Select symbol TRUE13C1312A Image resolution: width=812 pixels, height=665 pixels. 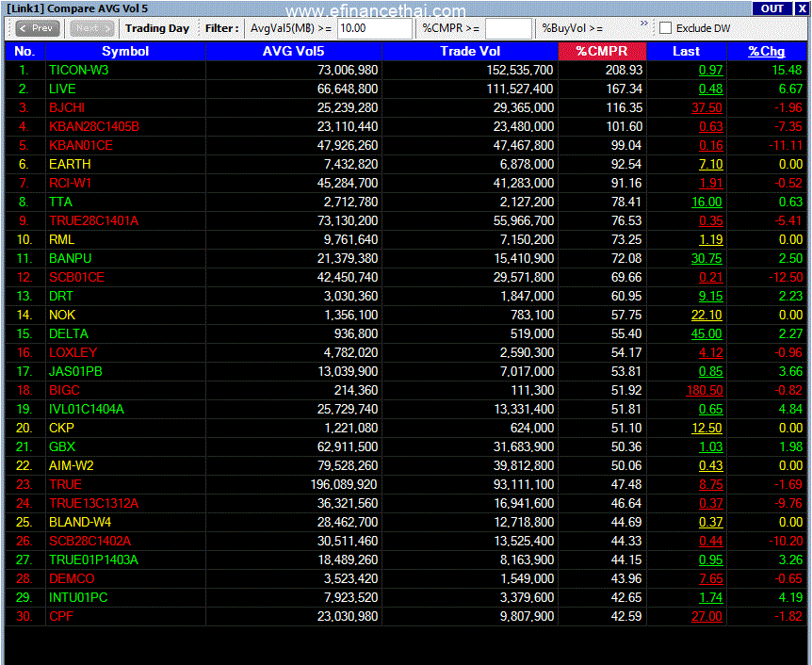[94, 503]
